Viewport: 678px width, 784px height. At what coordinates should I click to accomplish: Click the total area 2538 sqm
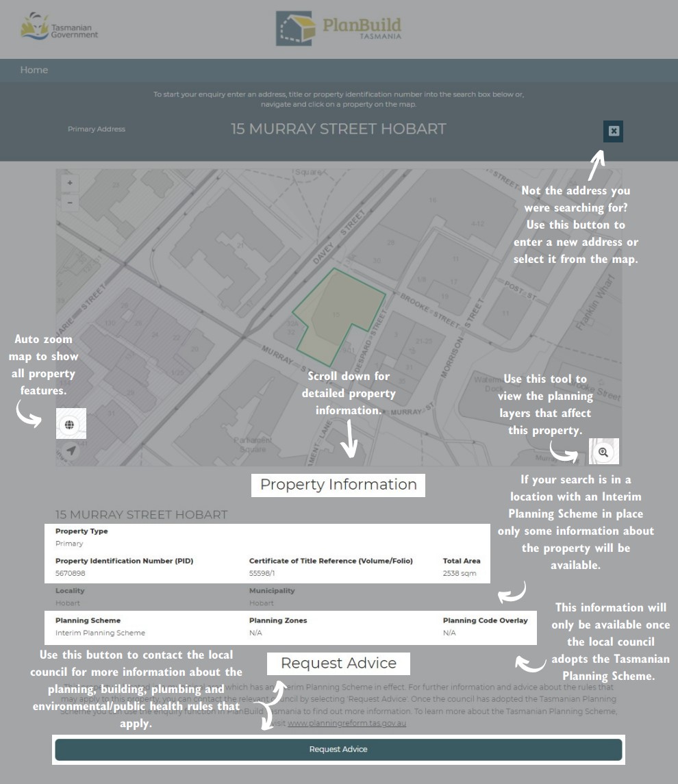click(x=460, y=573)
